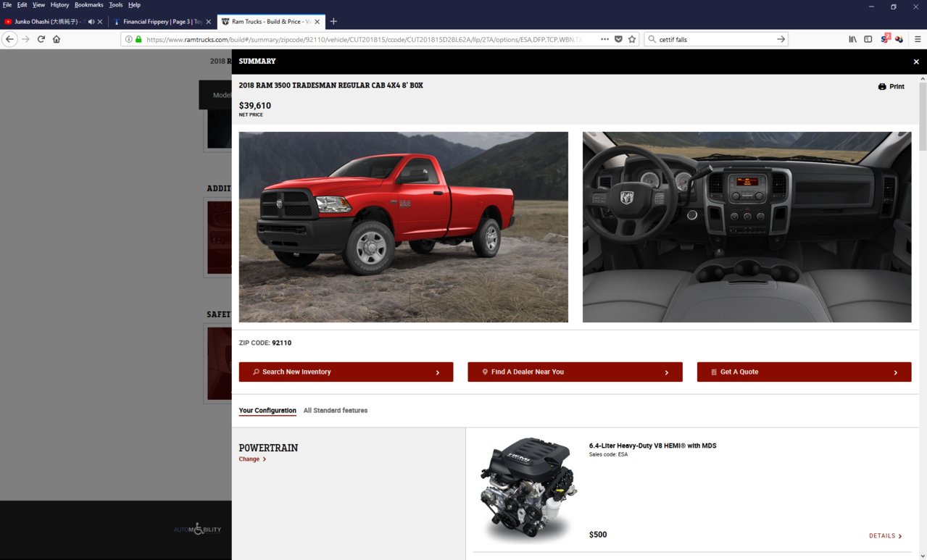Close the Junko Ohashi tab

pyautogui.click(x=100, y=22)
